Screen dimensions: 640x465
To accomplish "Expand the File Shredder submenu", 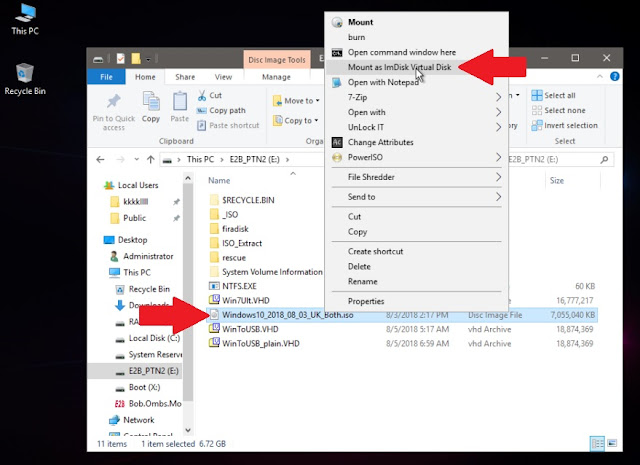I will point(416,177).
